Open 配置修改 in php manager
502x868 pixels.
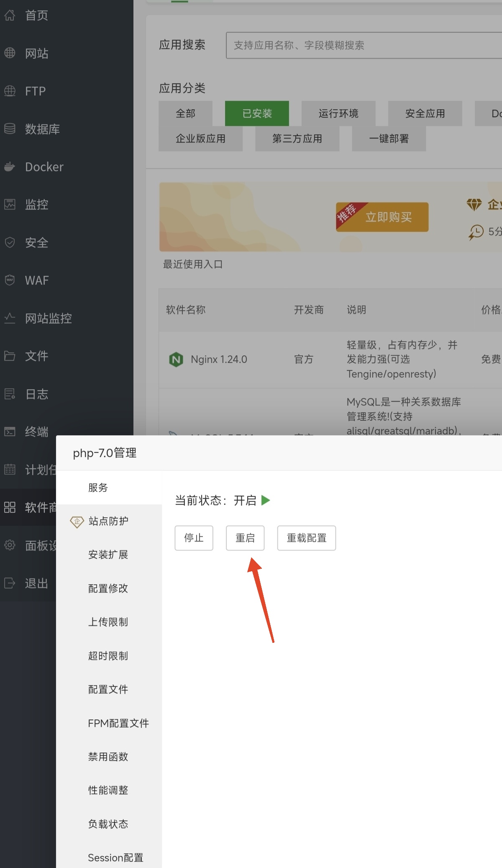(x=109, y=588)
